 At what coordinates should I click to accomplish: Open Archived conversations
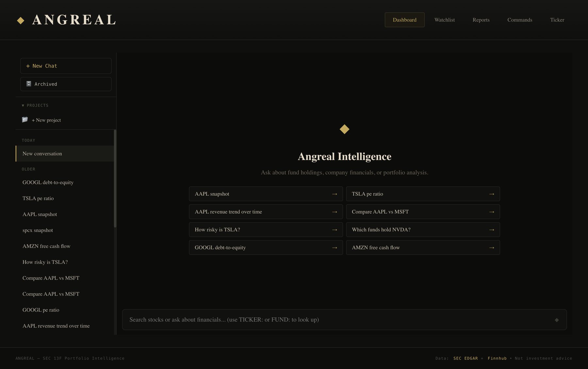click(66, 84)
